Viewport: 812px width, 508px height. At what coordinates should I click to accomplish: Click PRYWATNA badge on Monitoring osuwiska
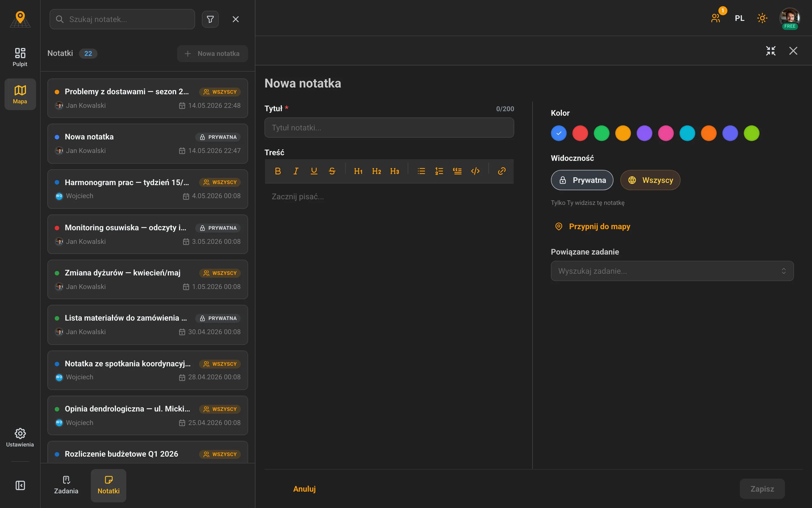click(218, 228)
